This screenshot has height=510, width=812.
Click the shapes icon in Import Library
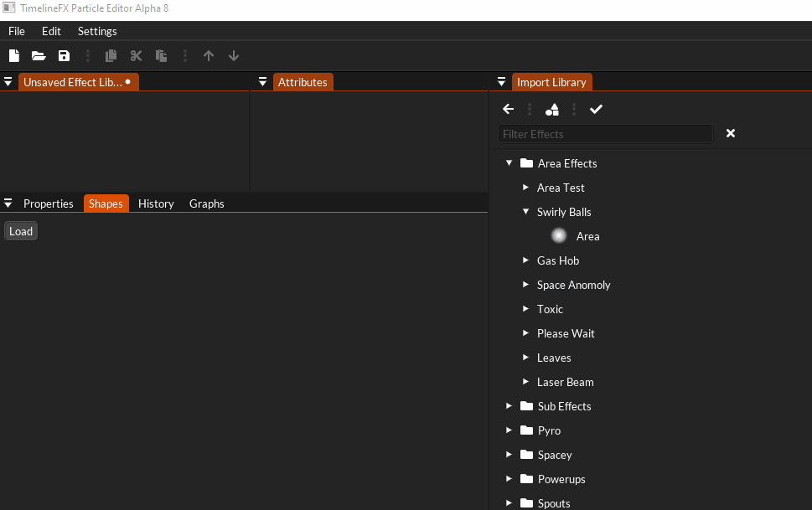551,110
